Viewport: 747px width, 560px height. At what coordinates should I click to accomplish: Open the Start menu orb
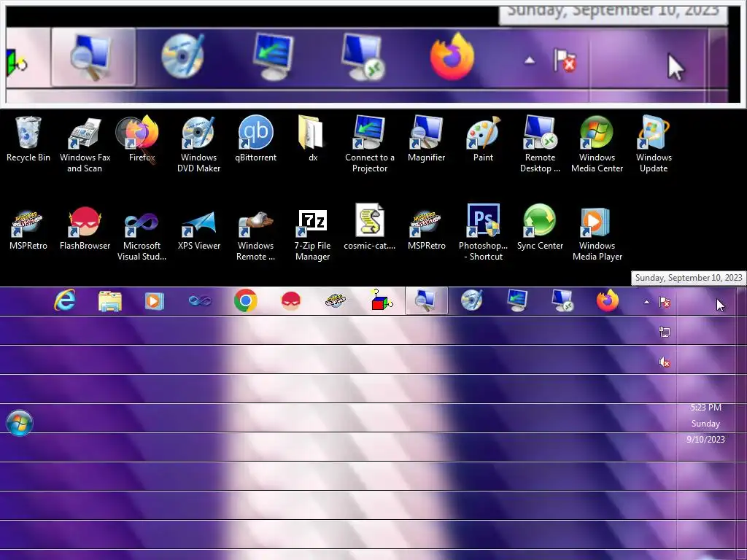(x=20, y=422)
